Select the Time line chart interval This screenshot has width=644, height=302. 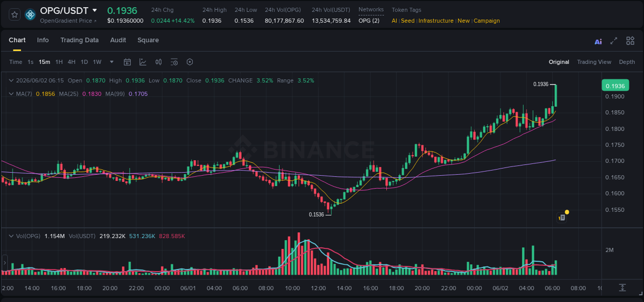(15, 62)
